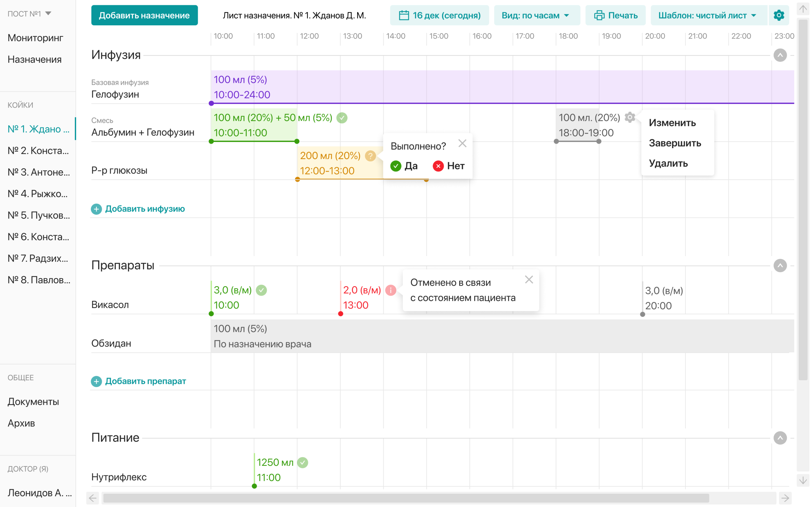
Task: Open settings gear in top toolbar
Action: click(x=778, y=15)
